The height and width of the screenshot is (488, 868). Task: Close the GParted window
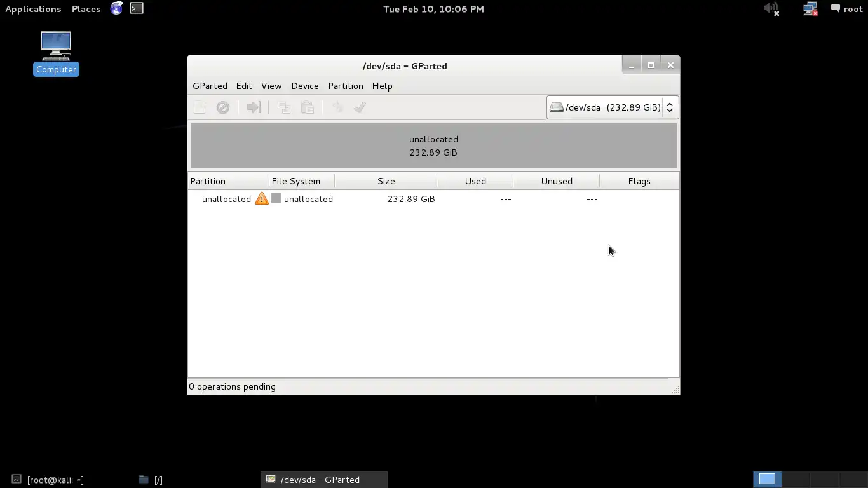tap(670, 65)
